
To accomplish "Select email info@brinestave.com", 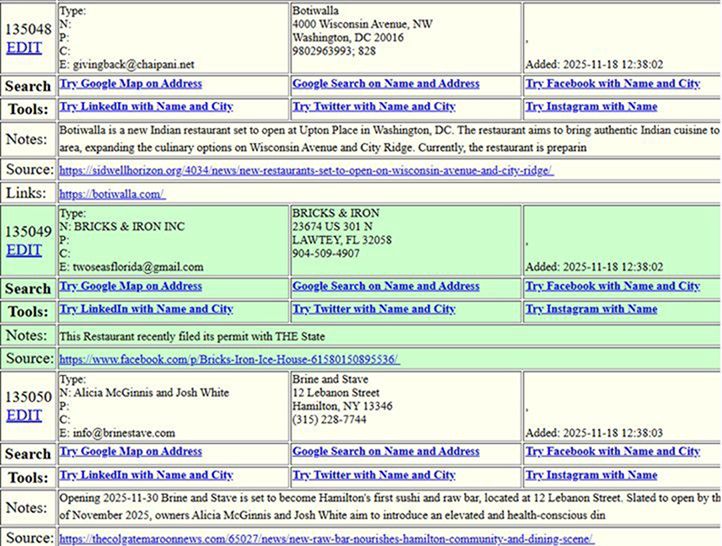I will coord(124,433).
